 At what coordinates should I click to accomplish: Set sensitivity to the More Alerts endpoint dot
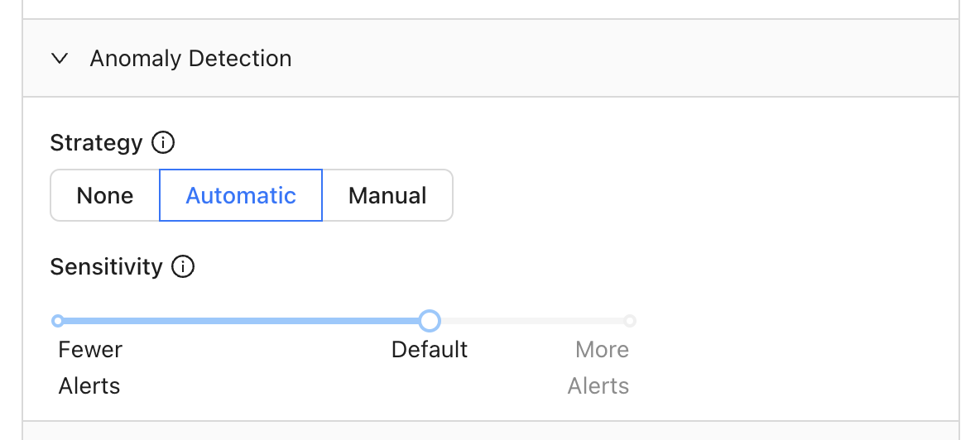pos(630,321)
